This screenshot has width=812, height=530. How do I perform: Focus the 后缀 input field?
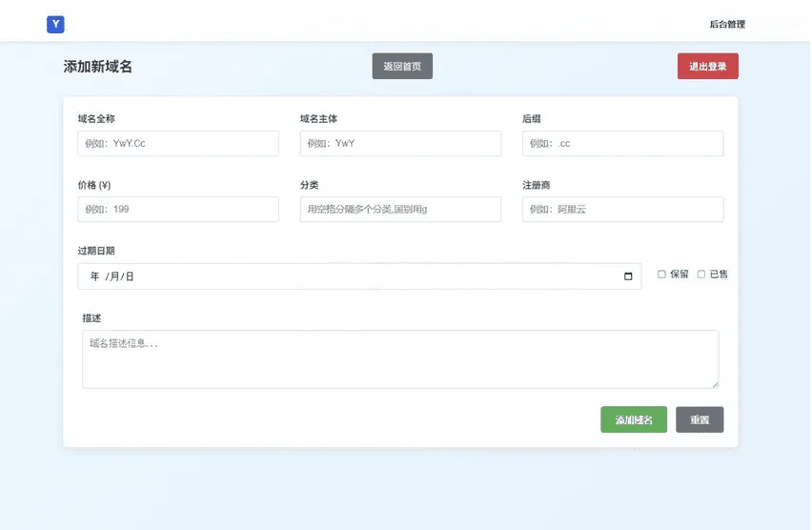pos(622,144)
